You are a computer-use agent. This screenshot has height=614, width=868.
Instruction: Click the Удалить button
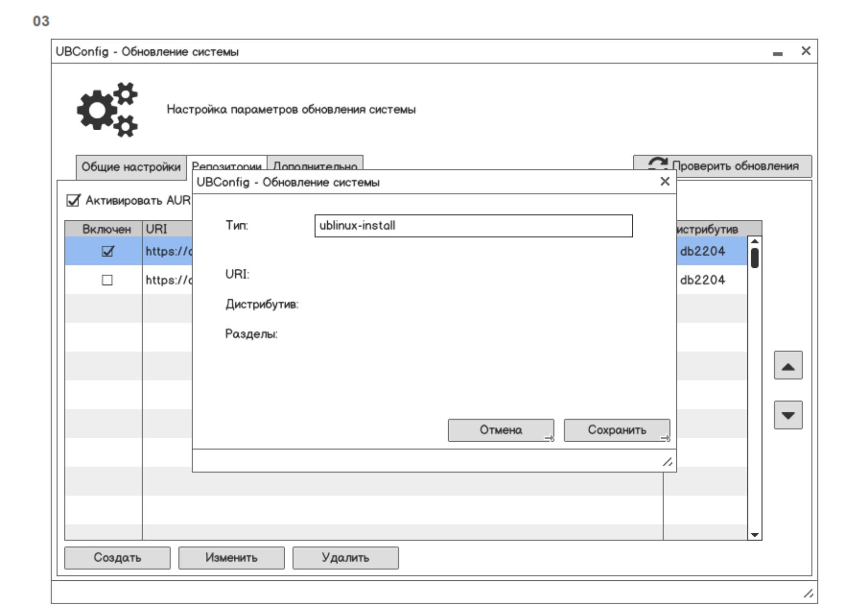pos(345,558)
